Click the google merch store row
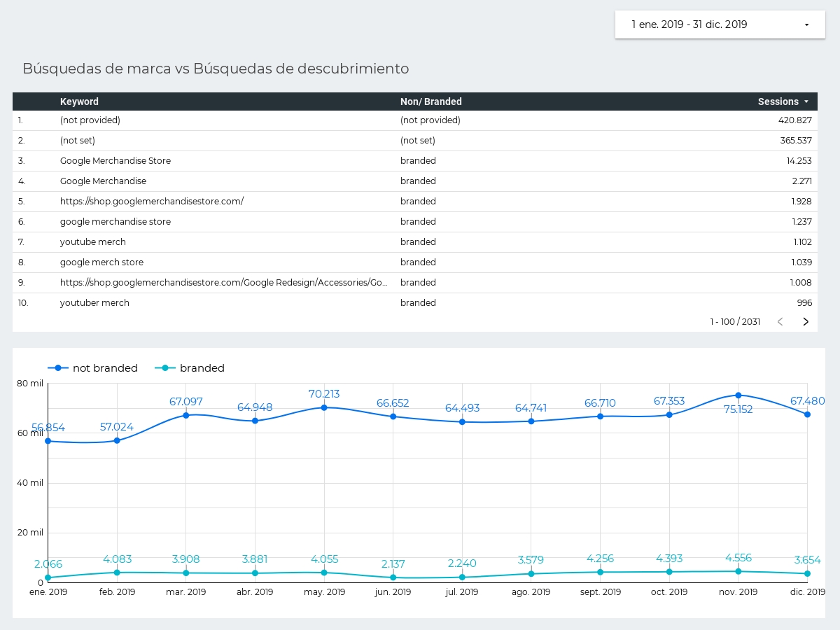 (101, 262)
